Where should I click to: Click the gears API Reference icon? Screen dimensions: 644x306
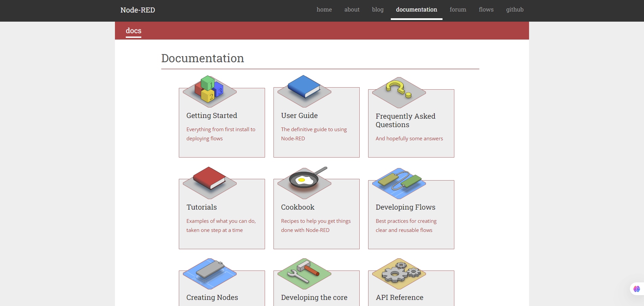[399, 274]
